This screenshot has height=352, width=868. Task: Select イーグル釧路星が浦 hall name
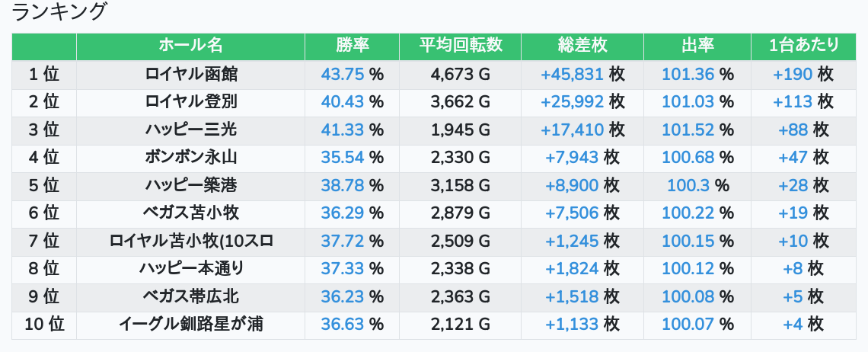point(190,325)
